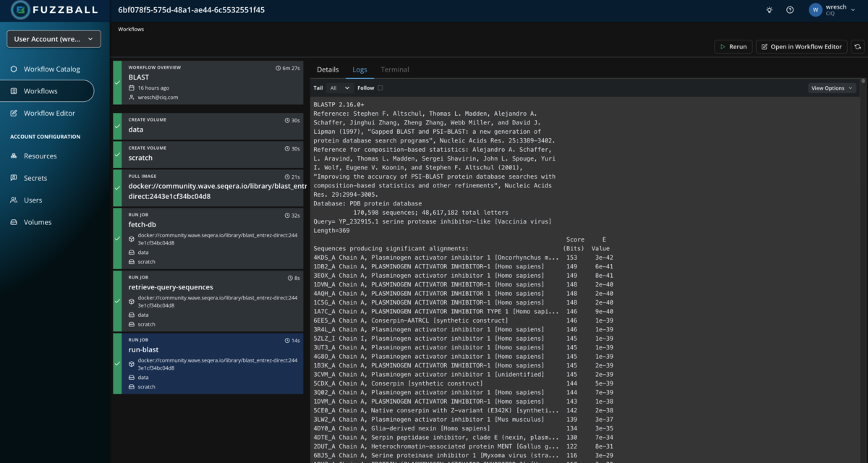Open in Workflow Editor
The image size is (868, 463).
(801, 46)
